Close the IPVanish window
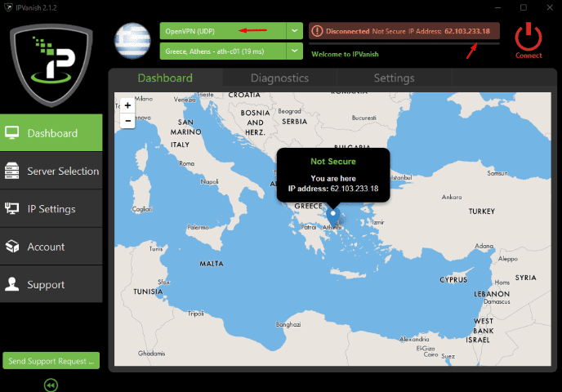This screenshot has height=392, width=562. 550,7
